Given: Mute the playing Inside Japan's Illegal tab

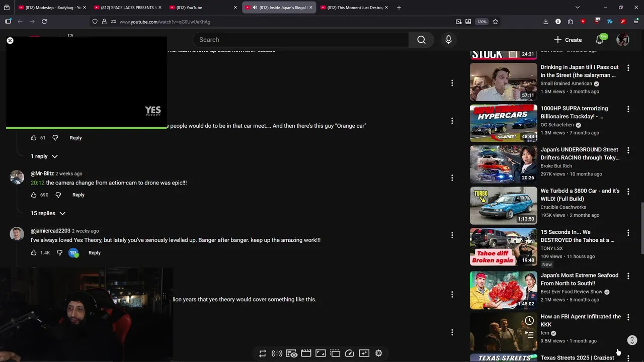Looking at the screenshot, I should (x=255, y=8).
